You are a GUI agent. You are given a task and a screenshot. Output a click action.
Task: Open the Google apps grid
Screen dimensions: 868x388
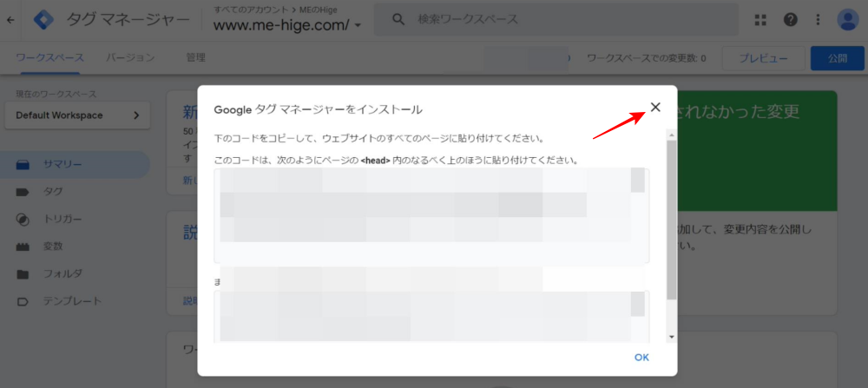pyautogui.click(x=760, y=20)
